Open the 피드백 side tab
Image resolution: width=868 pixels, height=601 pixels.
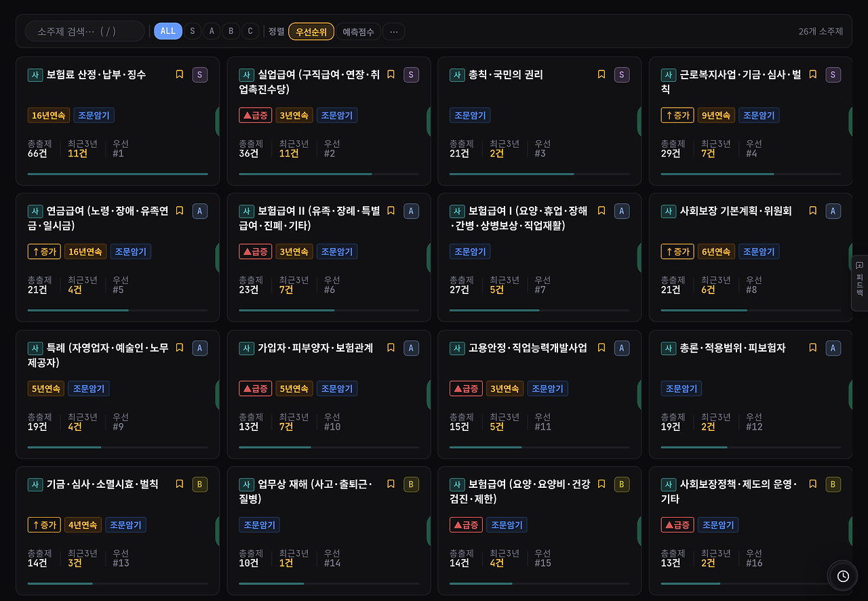(859, 283)
